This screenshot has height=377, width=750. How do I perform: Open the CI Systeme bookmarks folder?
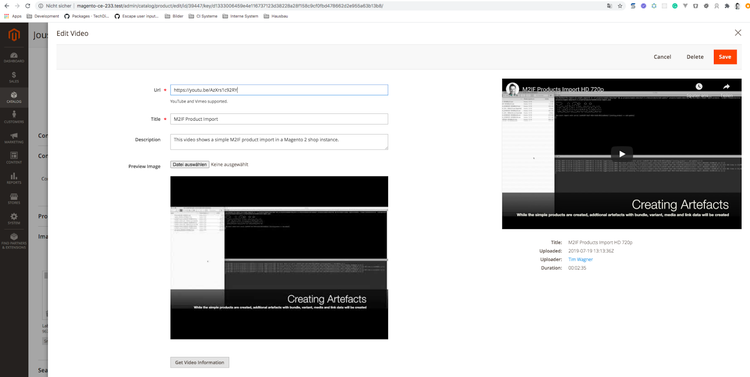tap(203, 16)
